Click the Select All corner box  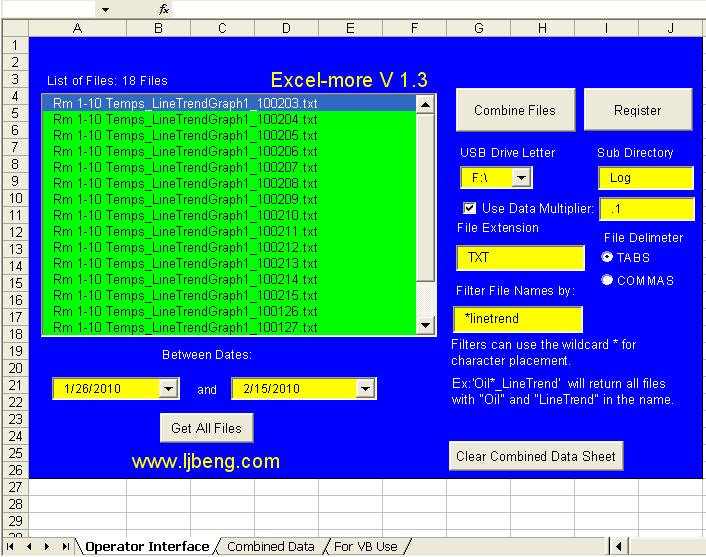pos(15,28)
